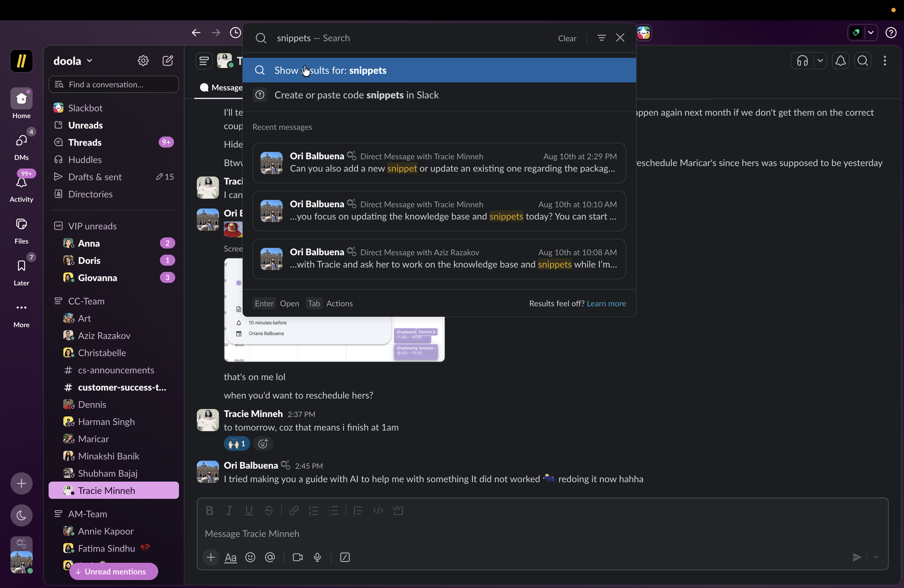The height and width of the screenshot is (588, 904).
Task: Toggle italic formatting in composer
Action: tap(229, 511)
